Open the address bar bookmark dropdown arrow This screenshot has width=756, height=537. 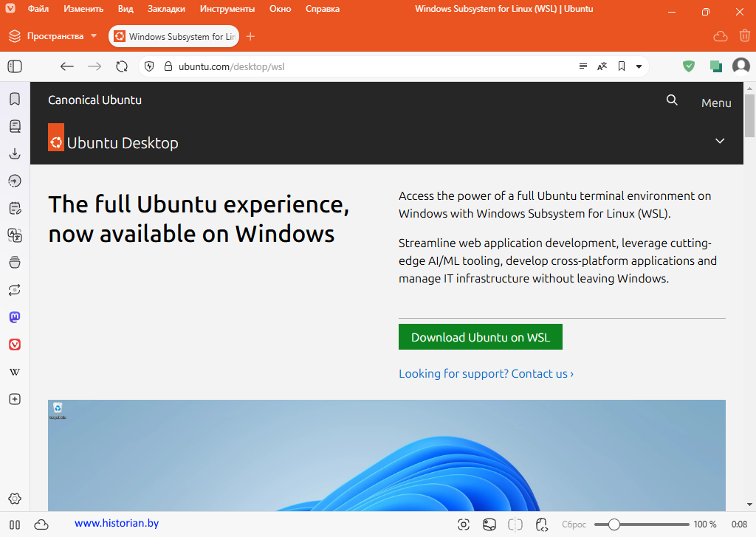click(x=639, y=66)
